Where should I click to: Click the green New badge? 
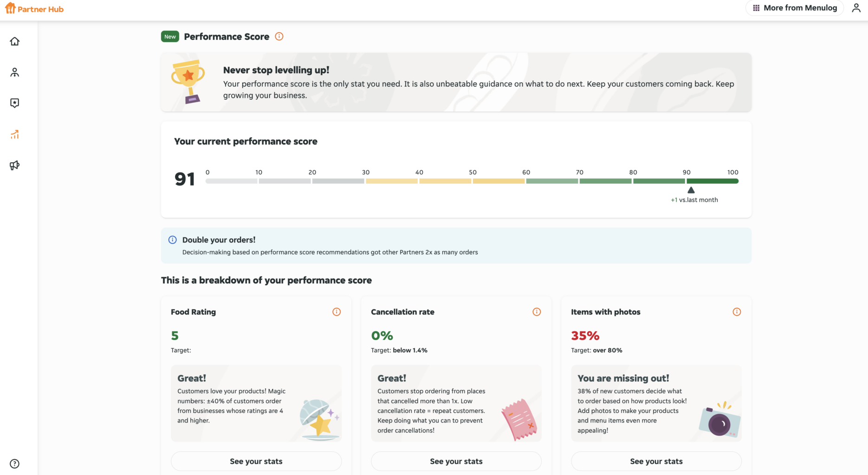click(x=170, y=37)
